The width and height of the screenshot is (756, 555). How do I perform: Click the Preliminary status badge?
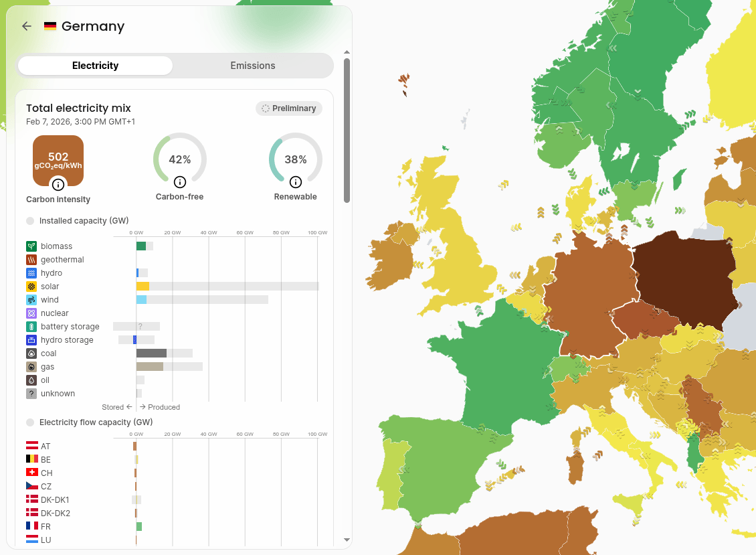(x=289, y=108)
